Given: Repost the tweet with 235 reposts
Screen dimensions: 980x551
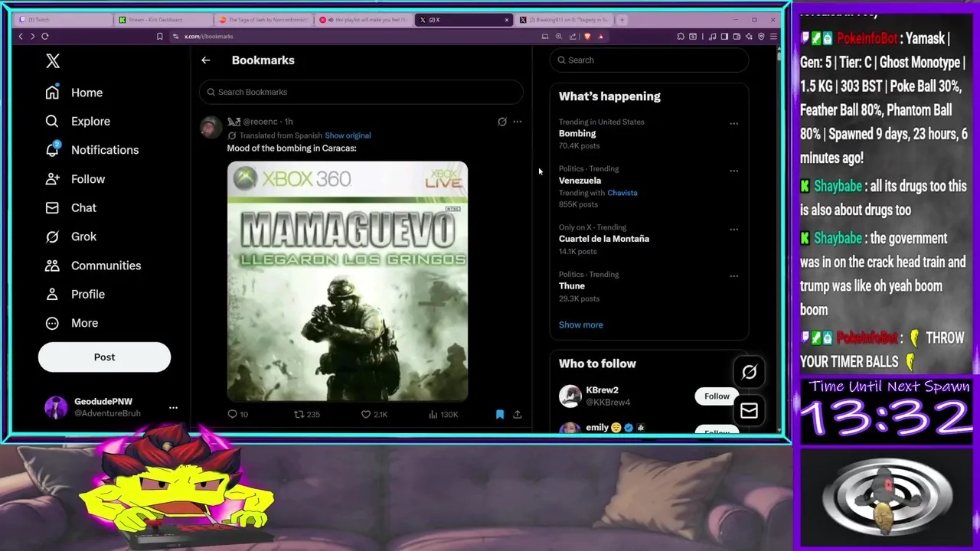Looking at the screenshot, I should click(x=307, y=414).
